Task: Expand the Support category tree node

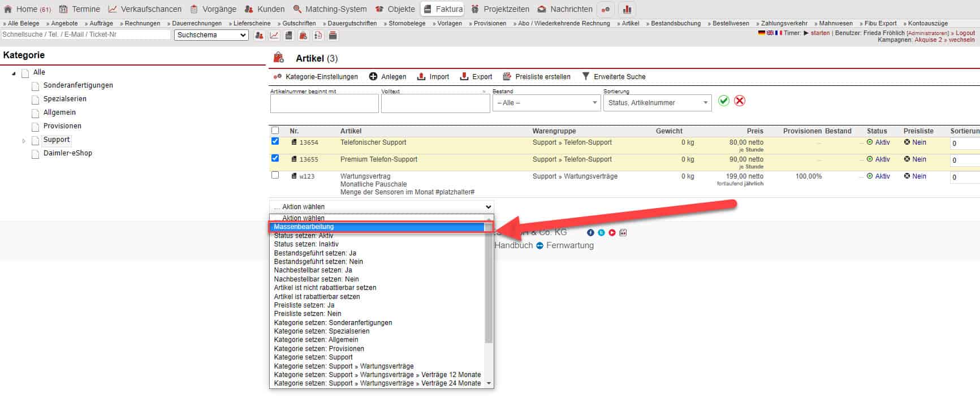Action: 24,141
